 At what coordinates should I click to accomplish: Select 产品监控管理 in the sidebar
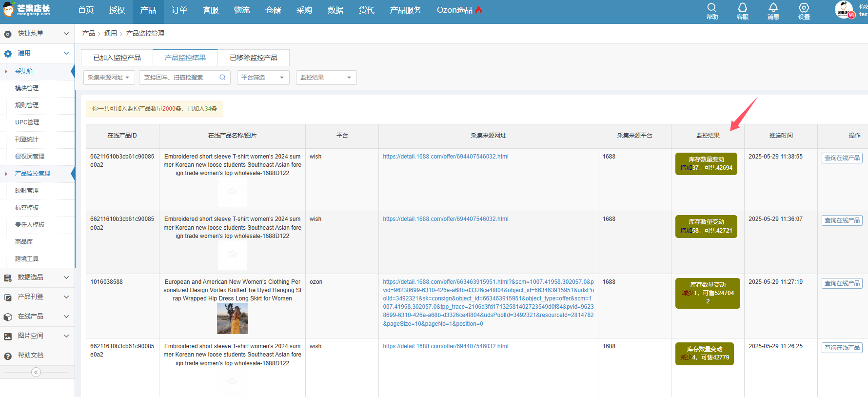click(x=33, y=174)
